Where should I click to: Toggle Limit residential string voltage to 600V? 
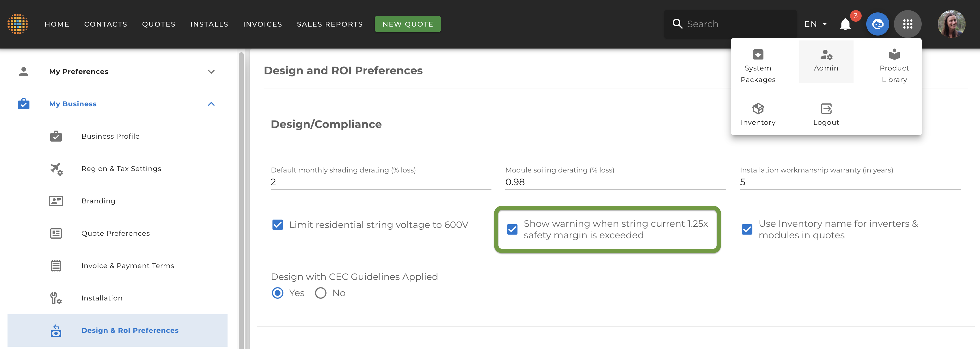(277, 225)
